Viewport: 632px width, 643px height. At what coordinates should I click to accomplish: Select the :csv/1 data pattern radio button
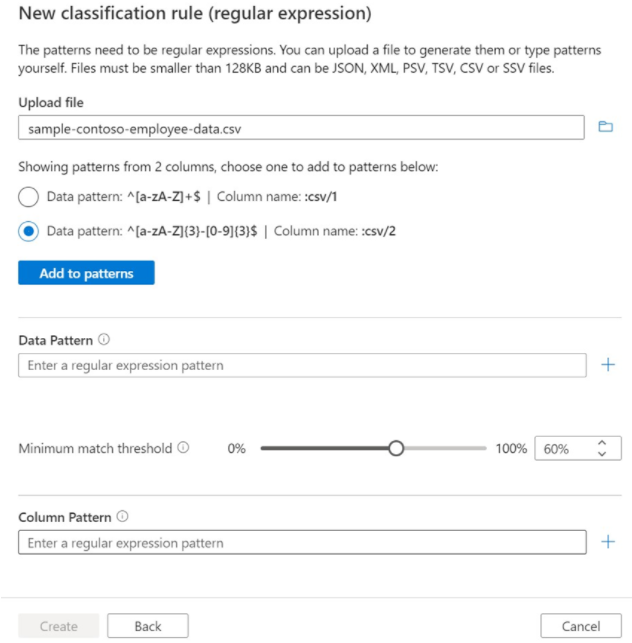click(x=29, y=195)
